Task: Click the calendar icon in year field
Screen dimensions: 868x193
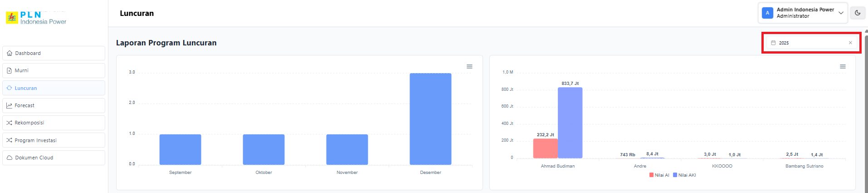Action: pos(773,43)
